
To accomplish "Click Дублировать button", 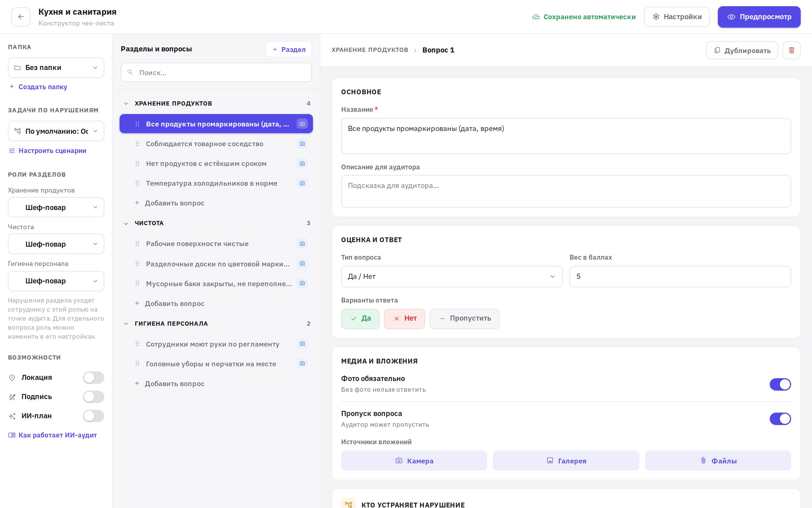I will pos(742,51).
